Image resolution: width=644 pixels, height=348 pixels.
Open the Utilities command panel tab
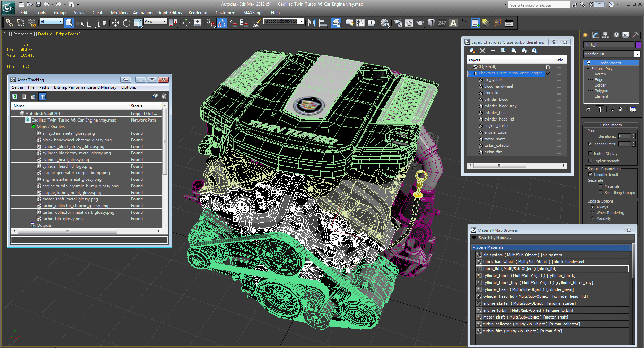635,35
